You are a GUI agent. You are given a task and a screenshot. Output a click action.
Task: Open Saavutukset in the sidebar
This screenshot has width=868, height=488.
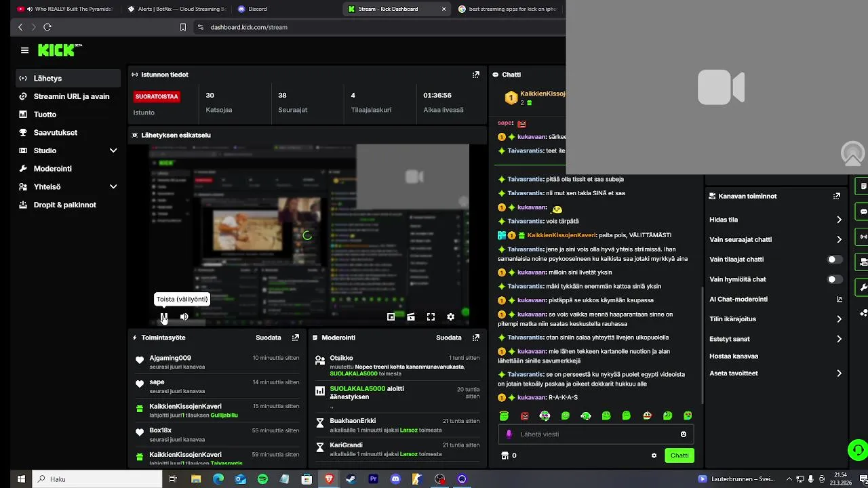[68, 132]
